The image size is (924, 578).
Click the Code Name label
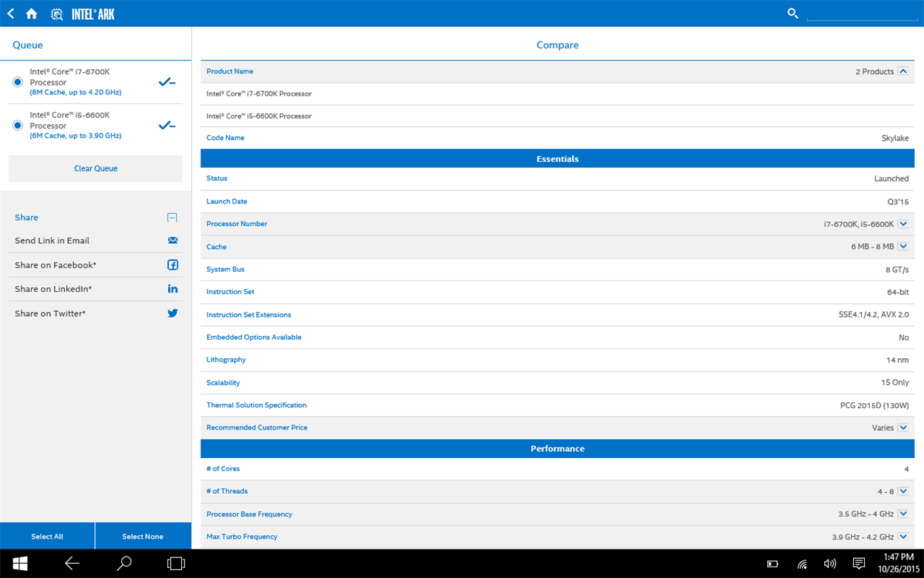[225, 138]
